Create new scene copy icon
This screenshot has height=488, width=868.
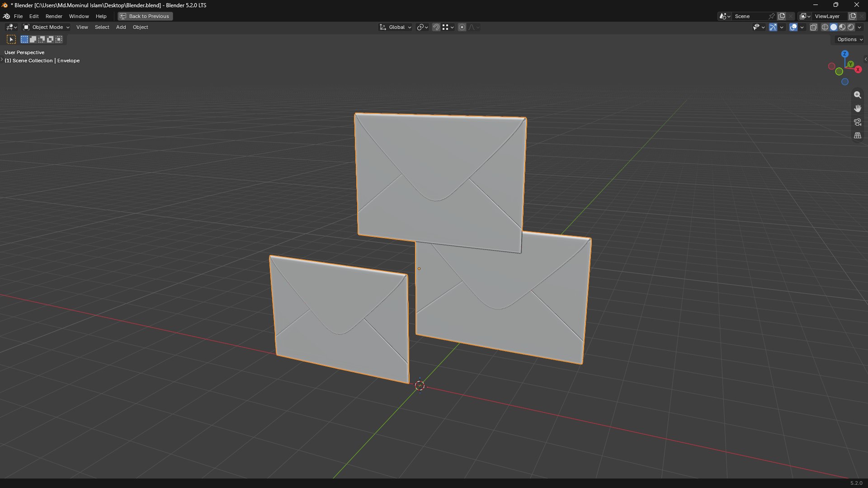pyautogui.click(x=782, y=16)
